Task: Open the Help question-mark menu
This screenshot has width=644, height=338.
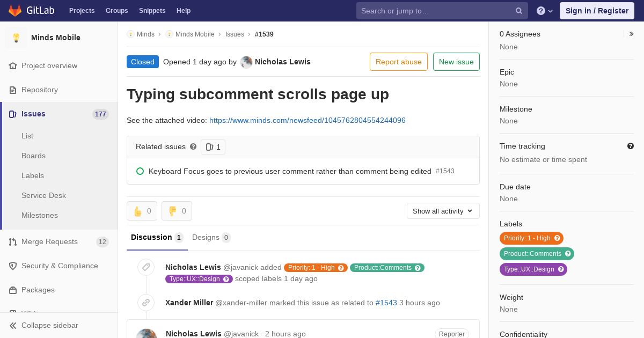Action: (x=545, y=11)
